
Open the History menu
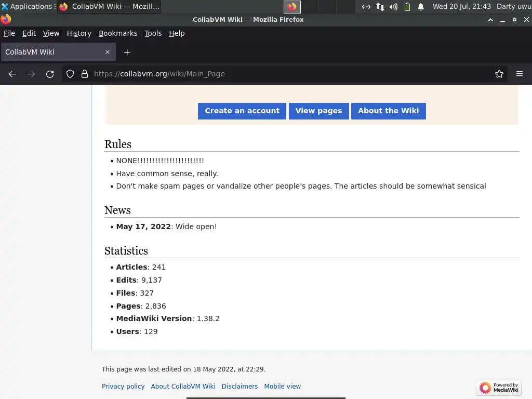coord(79,33)
